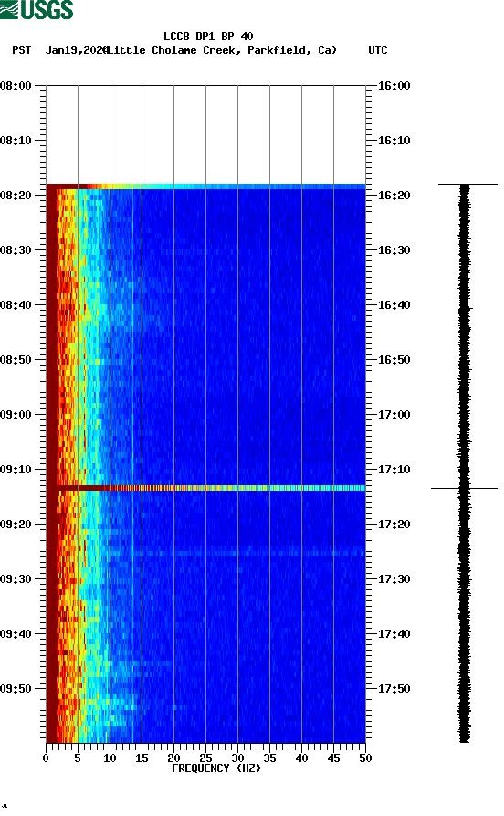Screen dimensions: 504x816
Task: Click the "08:20" PST time label
Action: point(16,196)
